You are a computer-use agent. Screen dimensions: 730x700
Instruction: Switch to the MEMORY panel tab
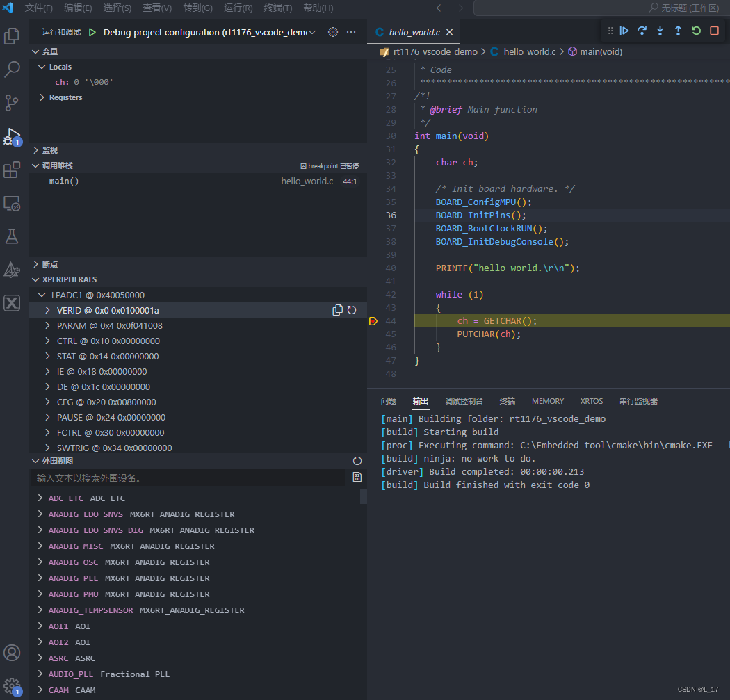547,401
